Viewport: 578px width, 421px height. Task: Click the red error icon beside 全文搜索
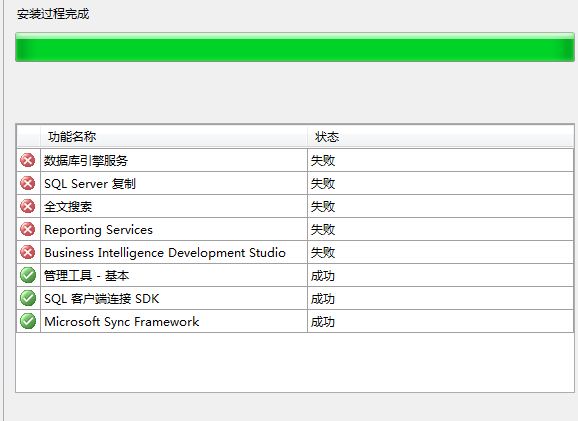(28, 206)
